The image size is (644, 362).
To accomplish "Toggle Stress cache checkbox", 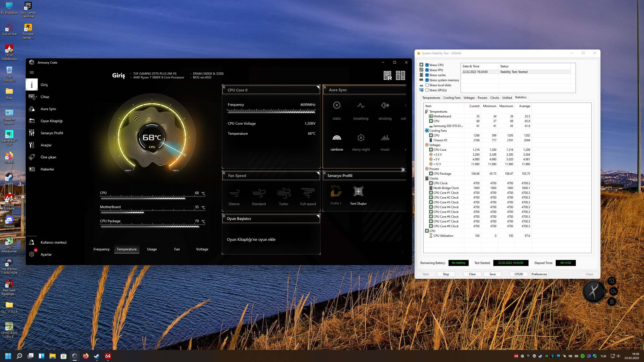I will [427, 75].
